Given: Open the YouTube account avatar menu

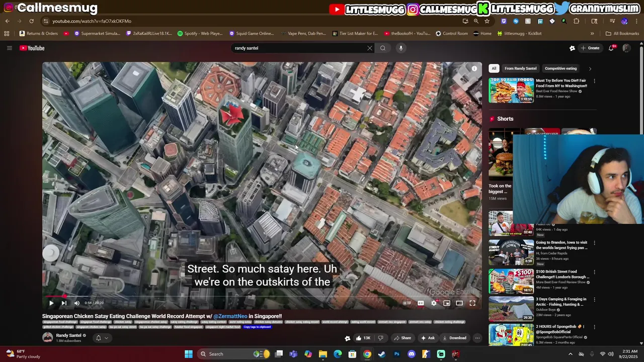Looking at the screenshot, I should (x=626, y=48).
